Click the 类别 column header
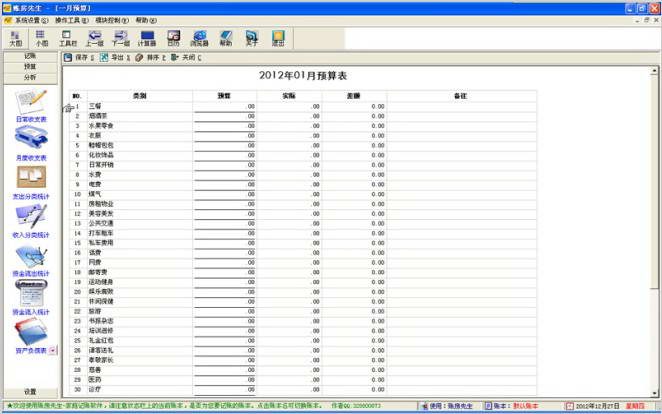 coord(140,96)
